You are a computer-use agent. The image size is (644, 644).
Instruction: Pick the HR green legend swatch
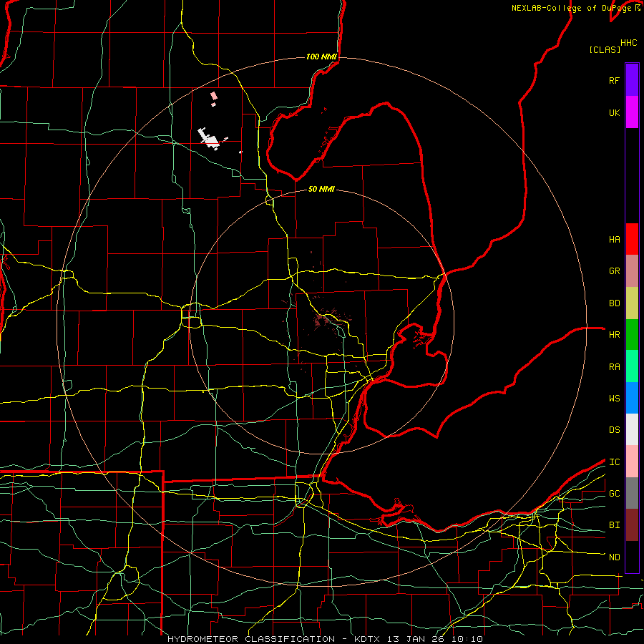pyautogui.click(x=632, y=334)
